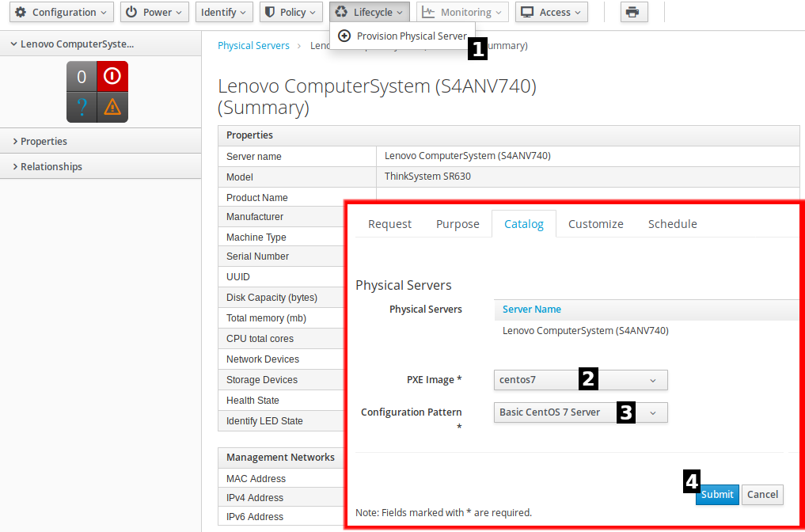Image resolution: width=805 pixels, height=532 pixels.
Task: Open the Configuration Pattern dropdown
Action: point(580,412)
